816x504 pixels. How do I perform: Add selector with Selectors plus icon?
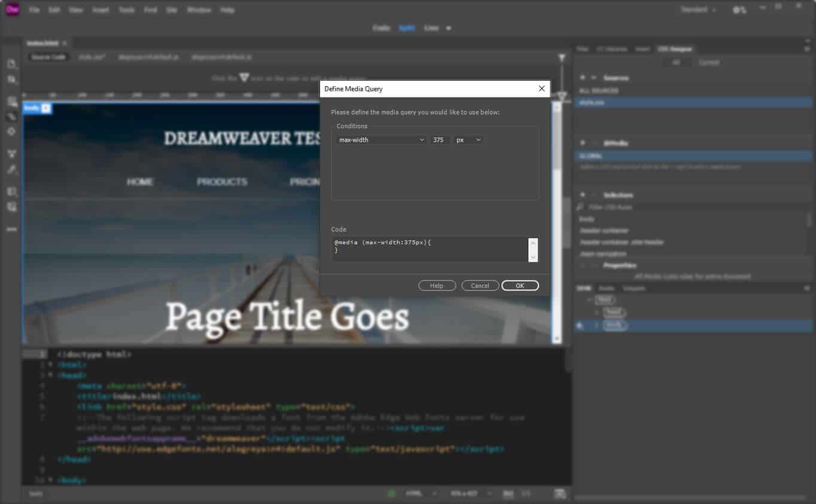(x=582, y=195)
